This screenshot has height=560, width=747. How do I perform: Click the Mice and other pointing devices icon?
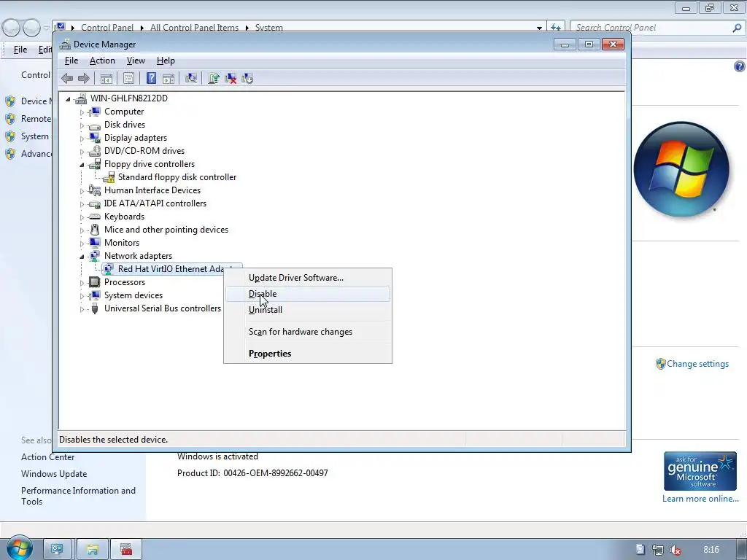94,230
